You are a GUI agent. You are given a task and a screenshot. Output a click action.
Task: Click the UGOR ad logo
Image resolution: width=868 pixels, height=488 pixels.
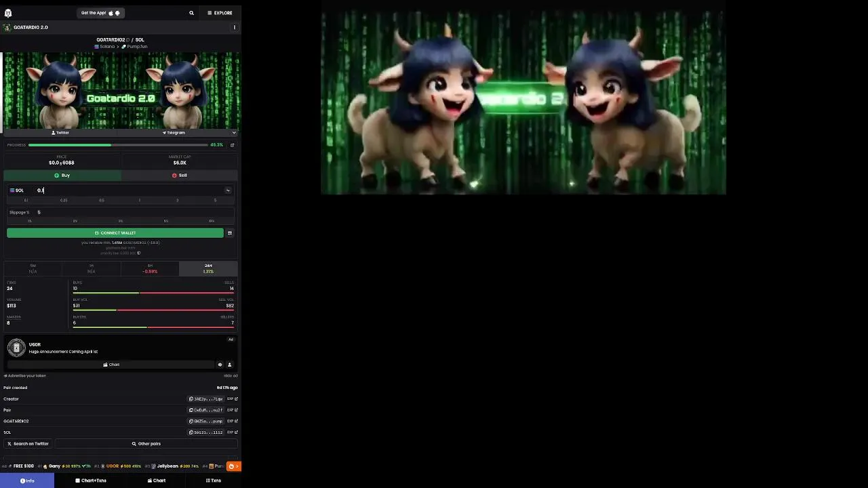[x=16, y=348]
